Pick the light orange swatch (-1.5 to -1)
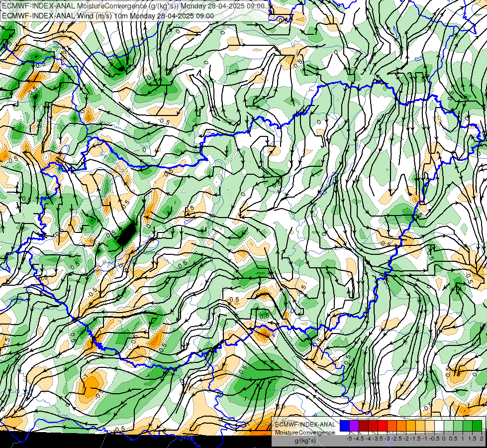487x448 pixels. (420, 426)
